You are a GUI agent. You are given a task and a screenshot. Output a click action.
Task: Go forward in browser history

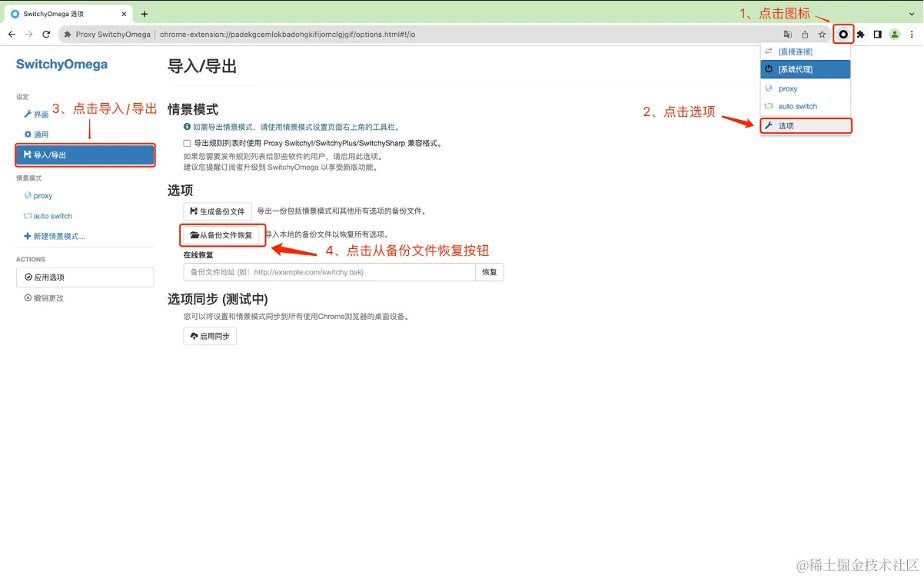tap(29, 35)
